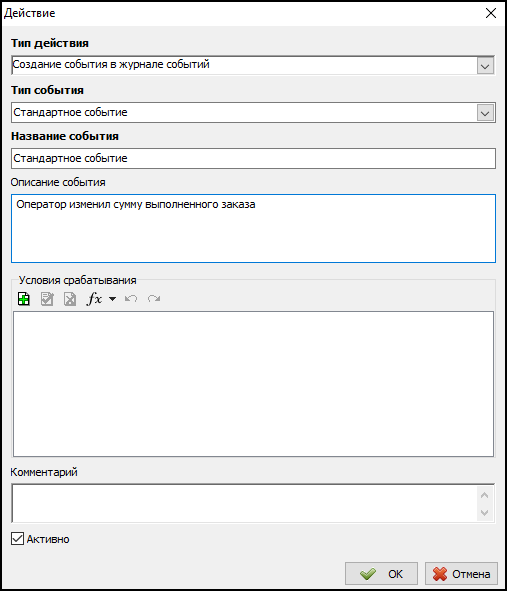Open the fx function editor
This screenshot has width=507, height=591.
click(94, 299)
